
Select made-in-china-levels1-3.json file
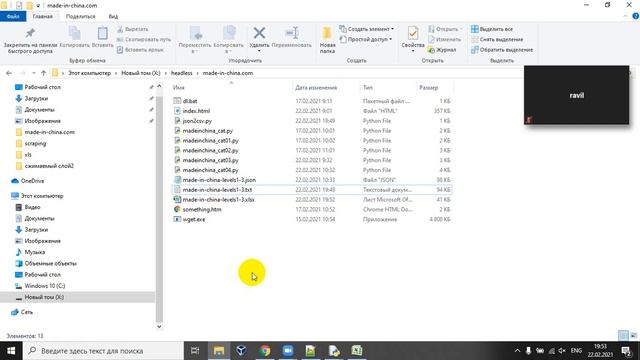(219, 180)
